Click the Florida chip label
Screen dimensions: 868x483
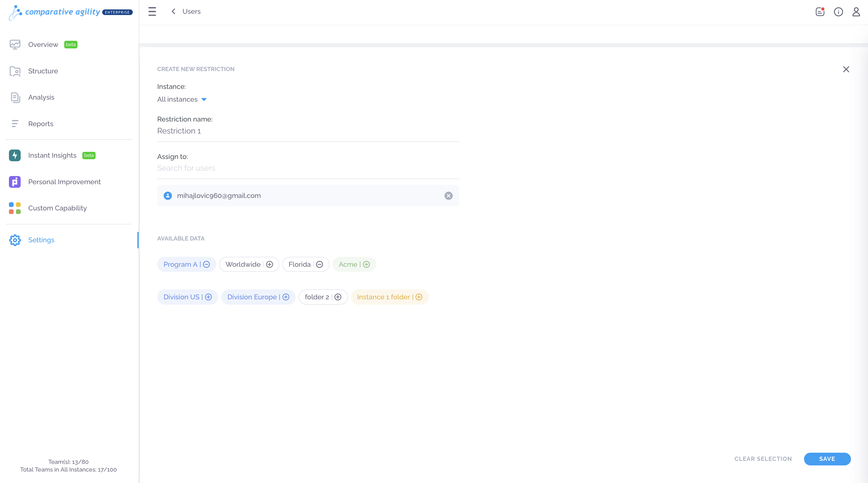click(x=299, y=264)
